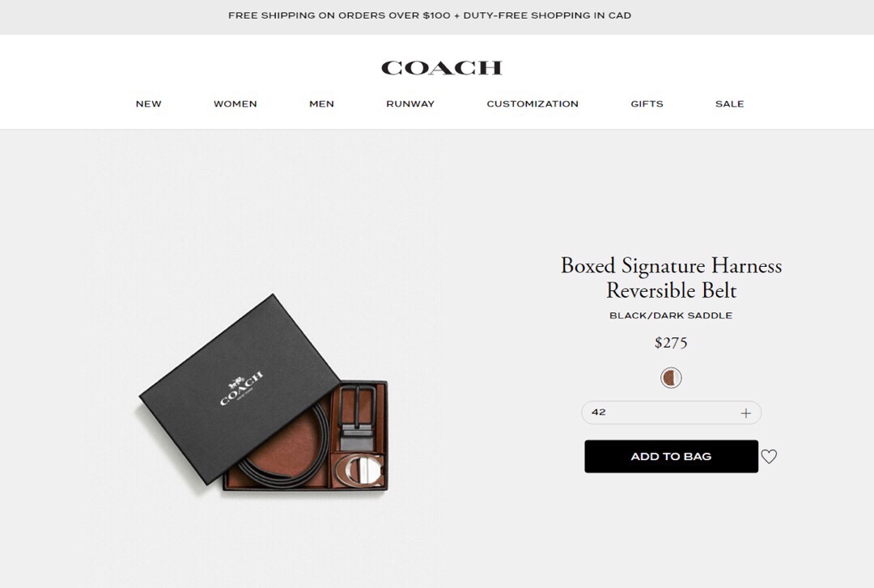Open the size 42 dropdown
Screen dimensions: 874x588
tap(671, 412)
